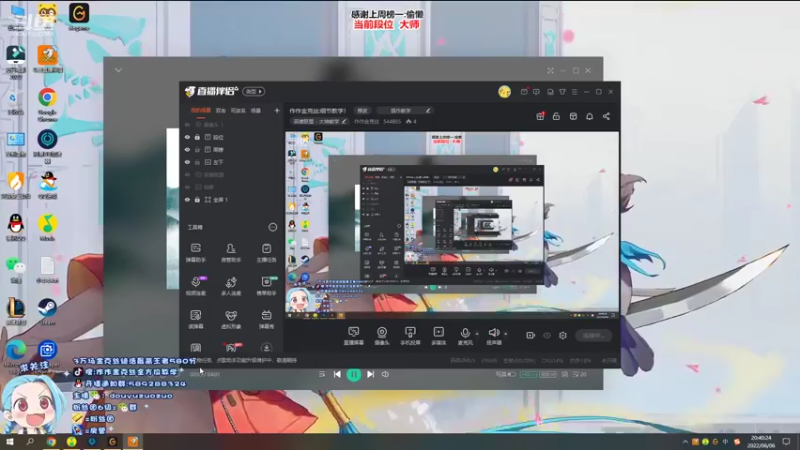Show the hidden 摄像头 layer with its eye icon
Screen dimensions: 800x450
(187, 124)
